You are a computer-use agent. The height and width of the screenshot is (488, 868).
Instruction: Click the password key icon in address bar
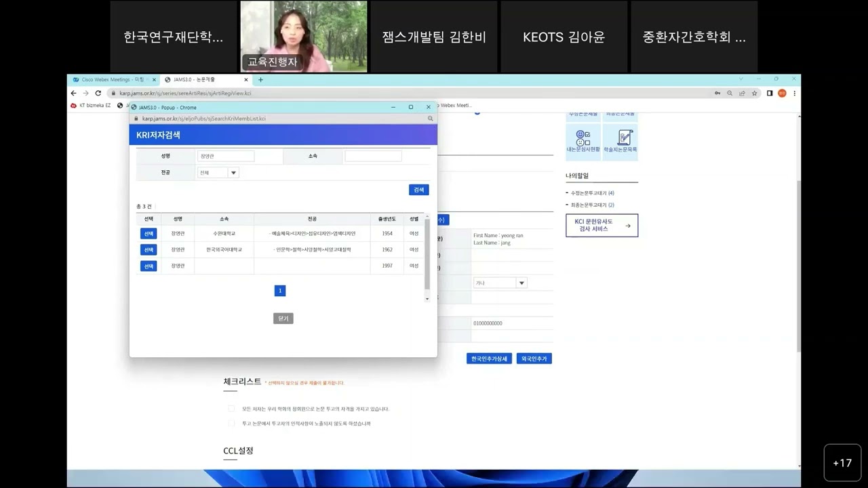pos(717,94)
